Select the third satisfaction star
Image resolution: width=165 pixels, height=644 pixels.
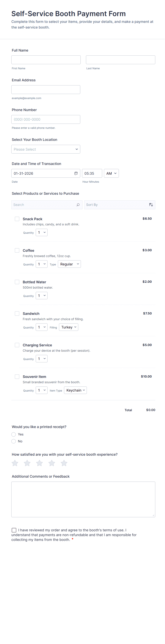(x=40, y=463)
